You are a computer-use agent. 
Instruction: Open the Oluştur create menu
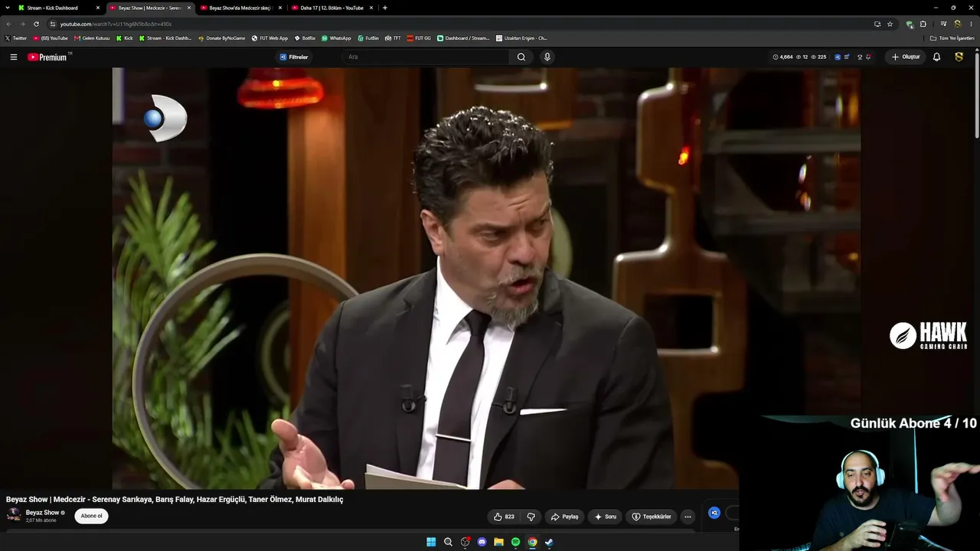(905, 57)
